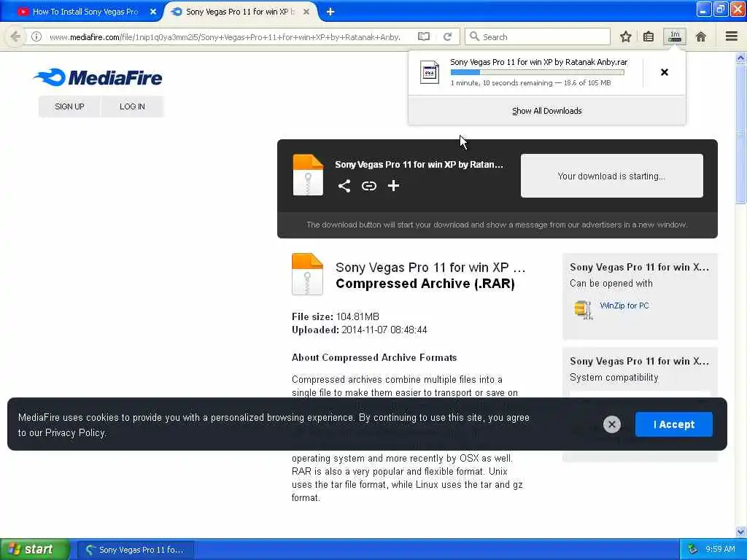The image size is (747, 560).
Task: Click the Uploaded 2014-11-07 date text
Action: click(x=359, y=330)
